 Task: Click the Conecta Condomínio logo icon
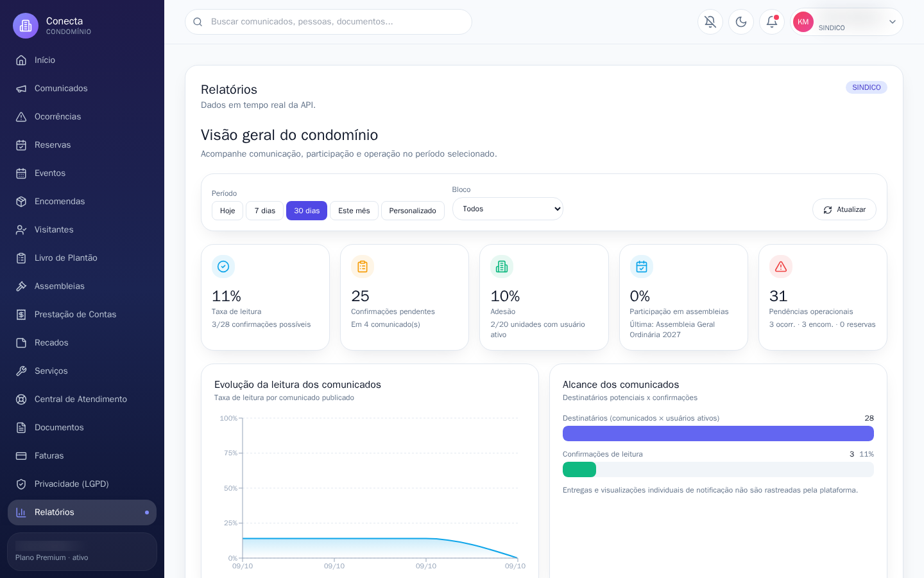26,26
